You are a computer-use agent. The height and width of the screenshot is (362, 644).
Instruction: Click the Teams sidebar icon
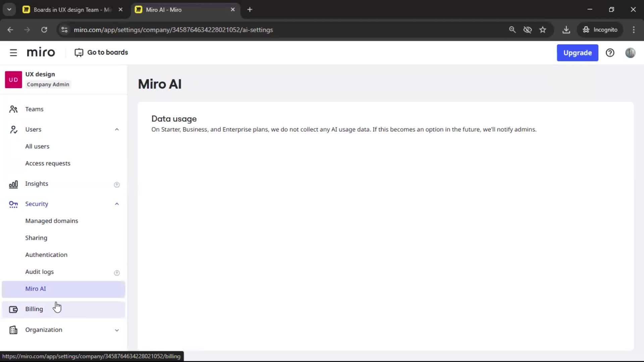pos(13,109)
